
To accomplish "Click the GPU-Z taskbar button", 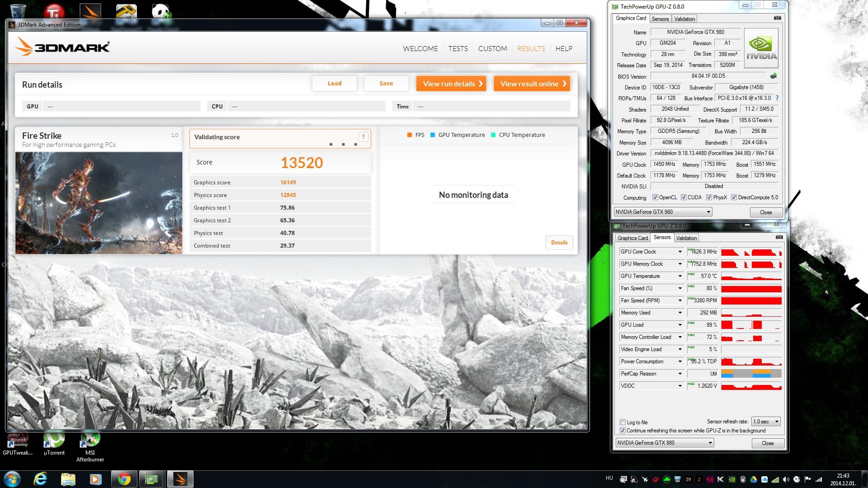I will point(151,479).
